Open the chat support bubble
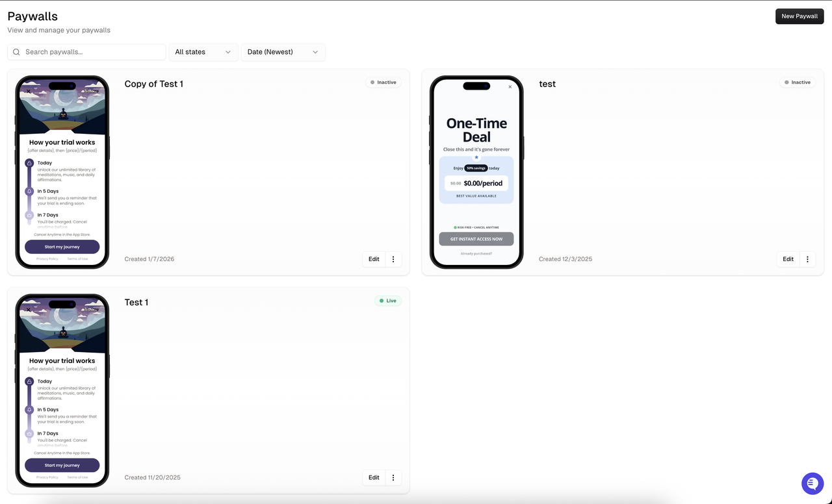Viewport: 832px width, 504px height. (812, 483)
